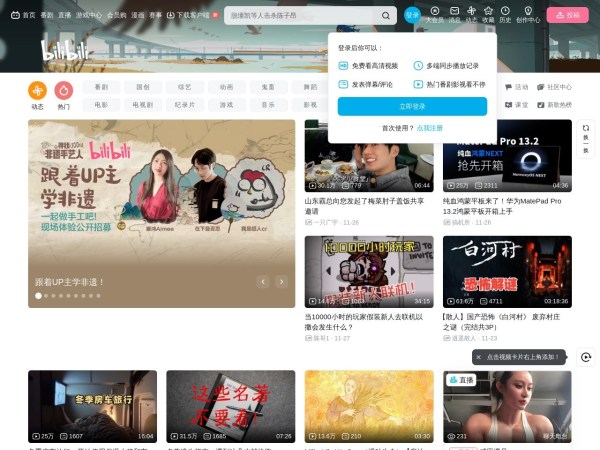Go to next carousel banner slide
600x450 pixels.
click(x=280, y=282)
